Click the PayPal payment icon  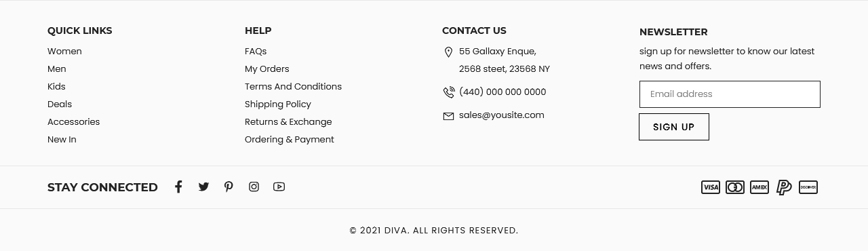[x=784, y=187]
